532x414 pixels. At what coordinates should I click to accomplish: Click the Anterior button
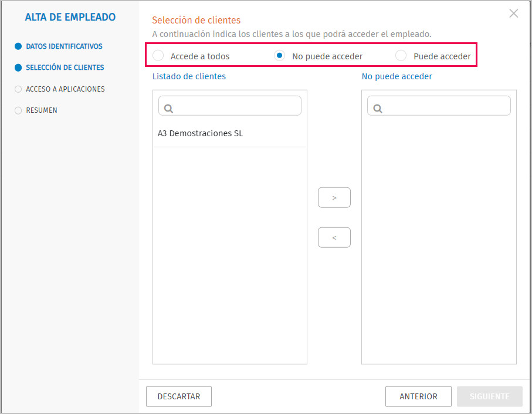418,396
